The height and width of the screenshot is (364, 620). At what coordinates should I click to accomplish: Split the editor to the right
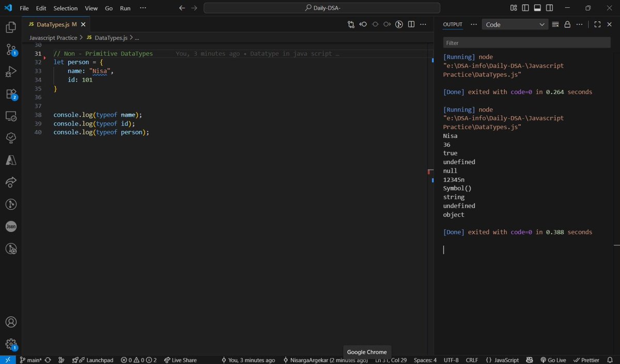coord(411,24)
